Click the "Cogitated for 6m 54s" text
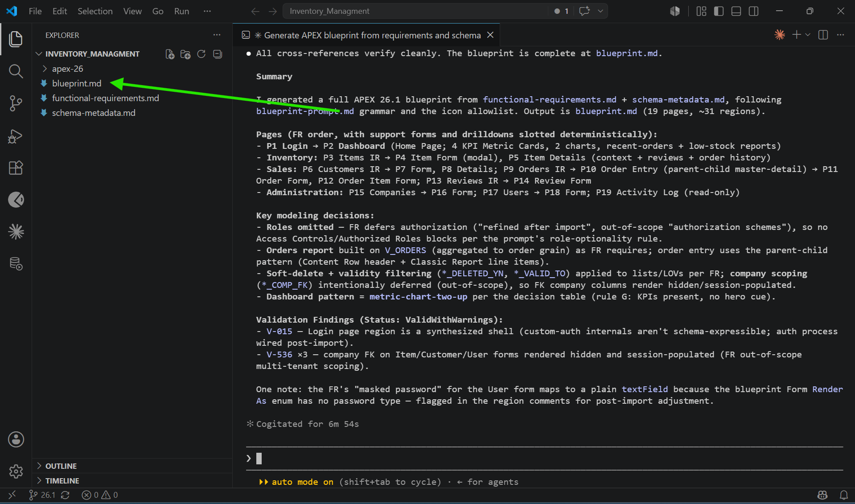The image size is (855, 504). 307,424
